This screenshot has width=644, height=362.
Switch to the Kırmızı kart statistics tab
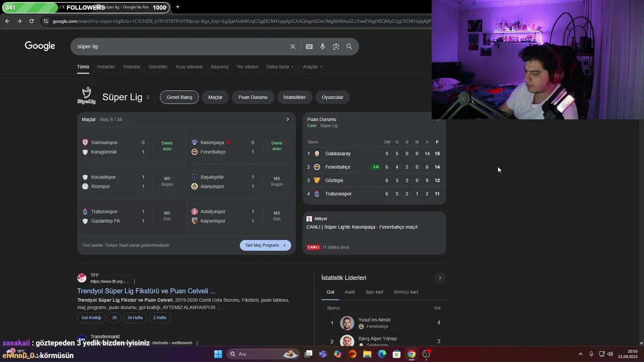(406, 292)
